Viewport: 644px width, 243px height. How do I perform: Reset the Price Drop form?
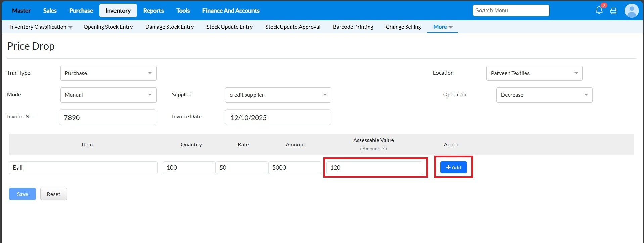coord(53,194)
